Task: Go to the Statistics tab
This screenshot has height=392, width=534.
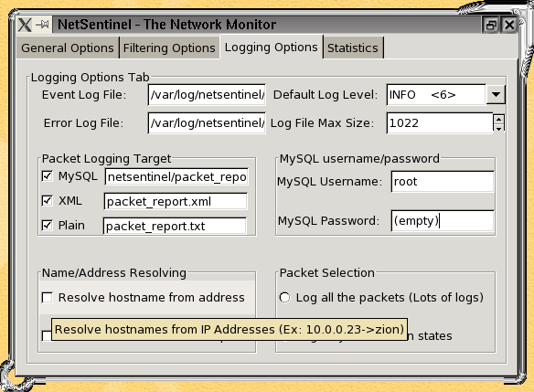Action: (x=353, y=48)
